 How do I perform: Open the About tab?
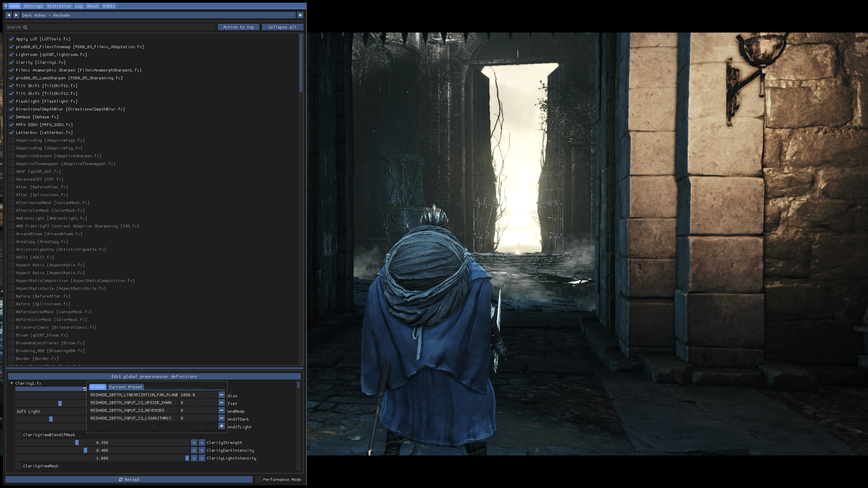tap(93, 6)
